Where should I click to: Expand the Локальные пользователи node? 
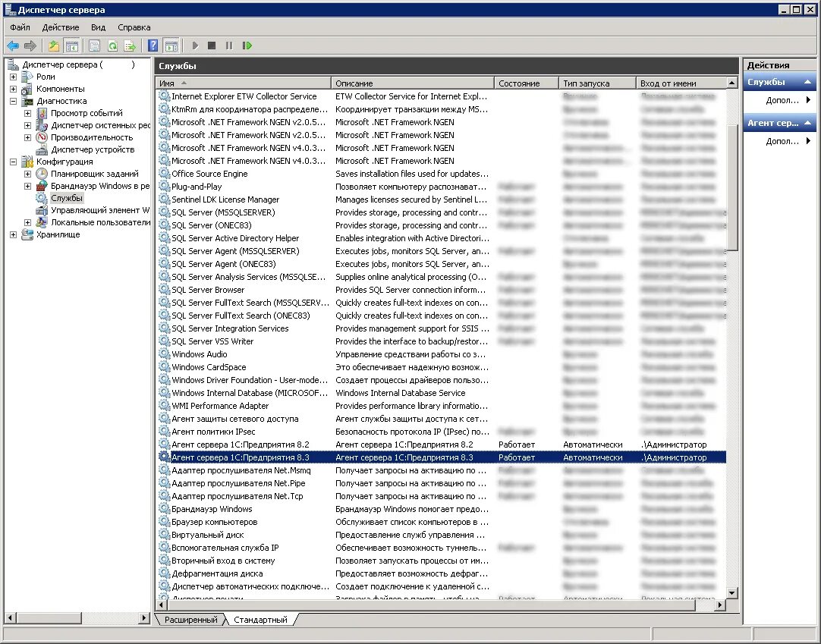(x=28, y=222)
